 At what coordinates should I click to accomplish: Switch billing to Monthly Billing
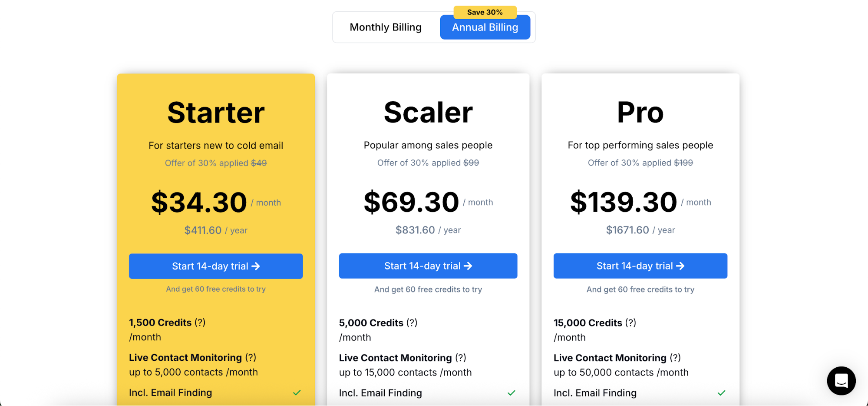385,27
